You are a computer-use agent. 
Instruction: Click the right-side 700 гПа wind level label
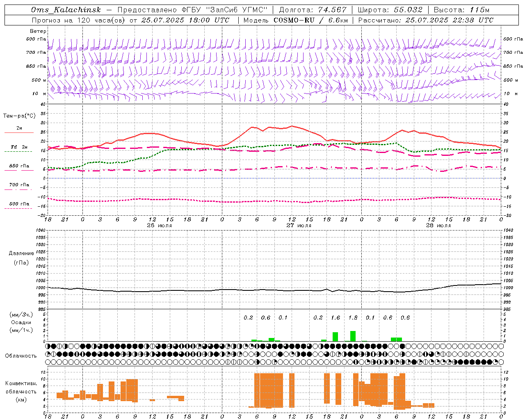pos(513,52)
